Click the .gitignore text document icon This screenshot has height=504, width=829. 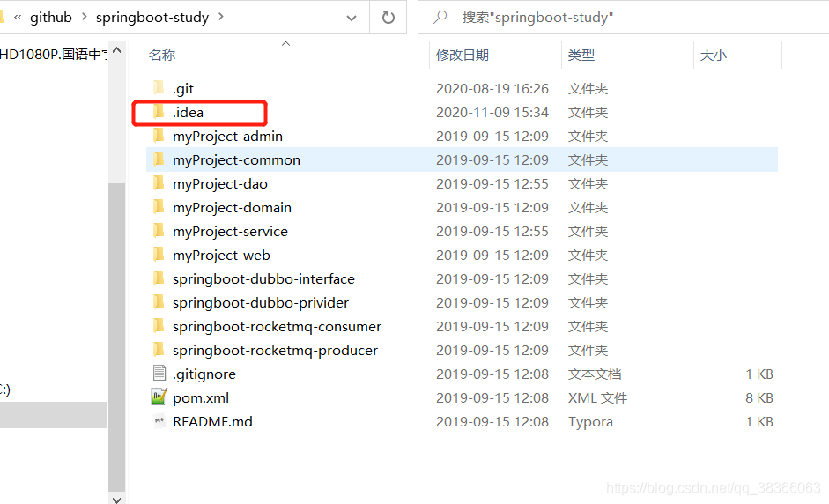pyautogui.click(x=159, y=374)
